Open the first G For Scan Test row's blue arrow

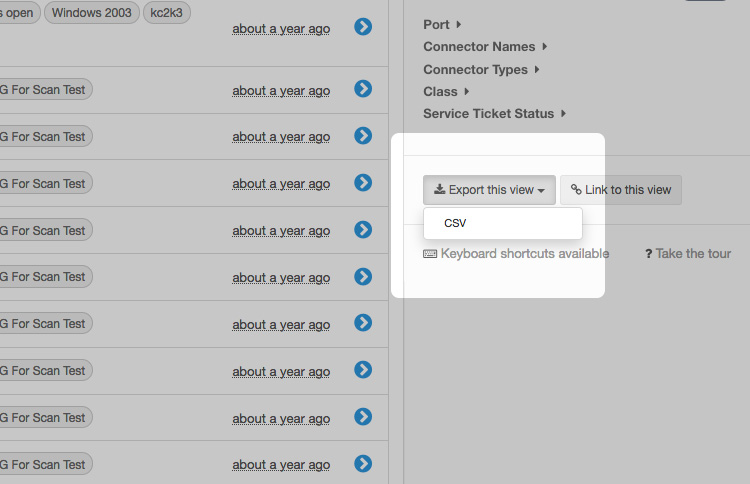363,89
